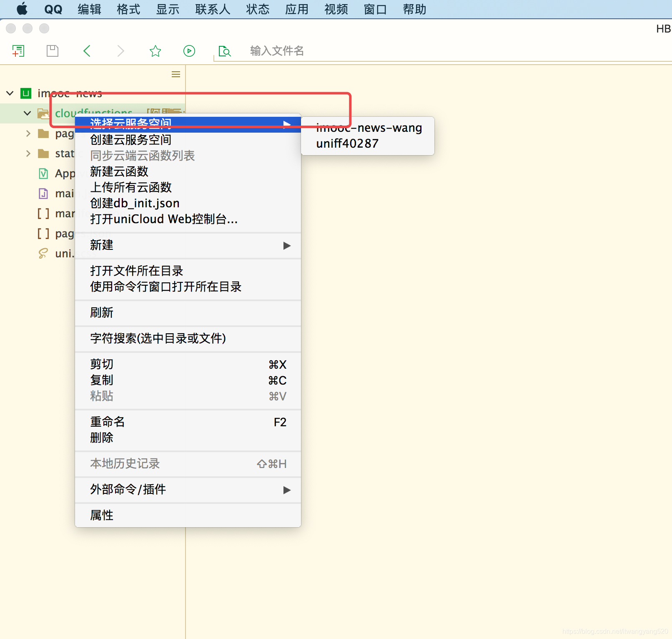Open the 外部命令/插件 submenu

point(188,490)
